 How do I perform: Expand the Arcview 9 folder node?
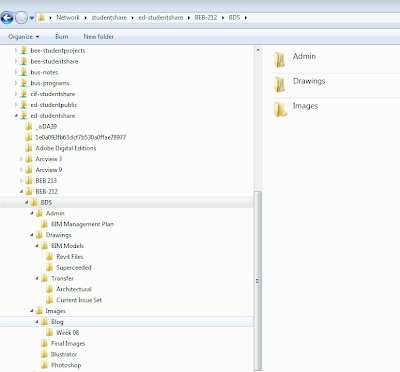[21, 170]
